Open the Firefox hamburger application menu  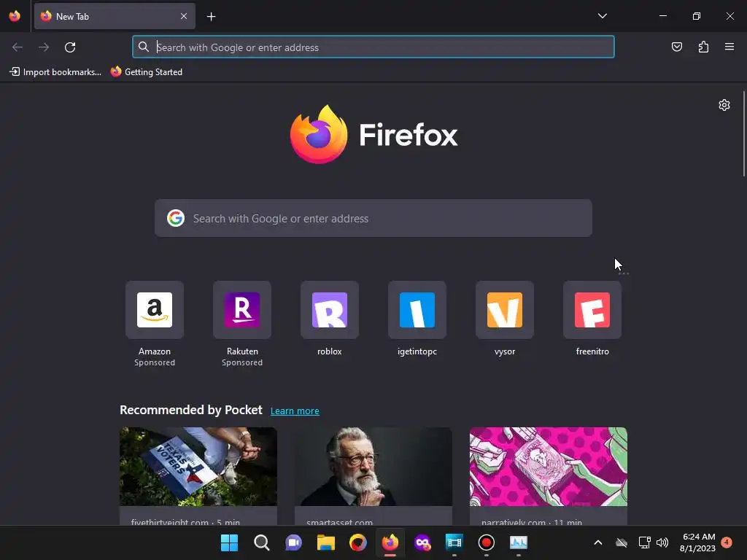point(729,47)
